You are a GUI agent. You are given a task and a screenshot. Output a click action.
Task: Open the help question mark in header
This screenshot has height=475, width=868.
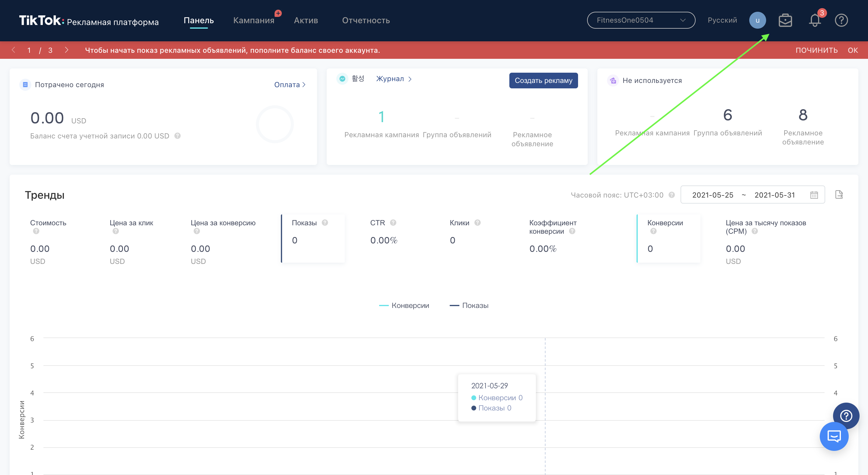click(841, 21)
